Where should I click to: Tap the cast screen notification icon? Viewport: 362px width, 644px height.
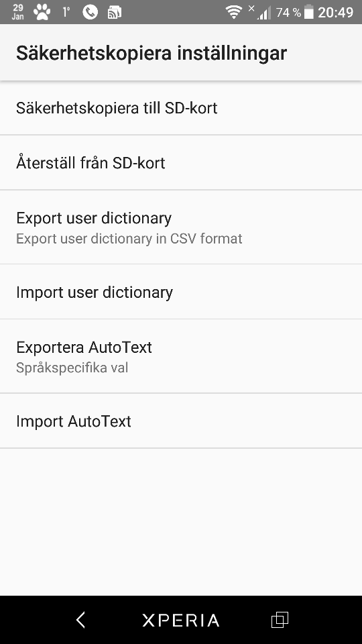(115, 13)
